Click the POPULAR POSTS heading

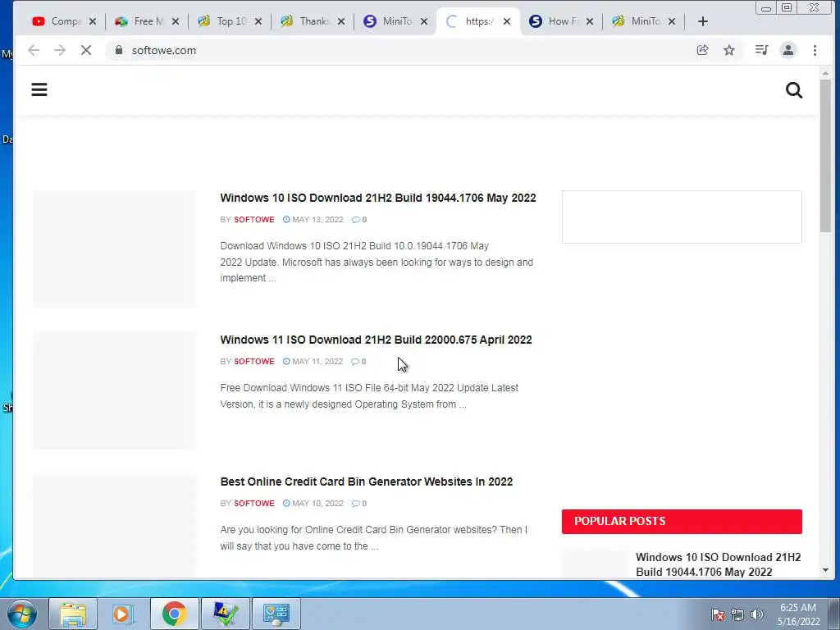click(x=620, y=521)
